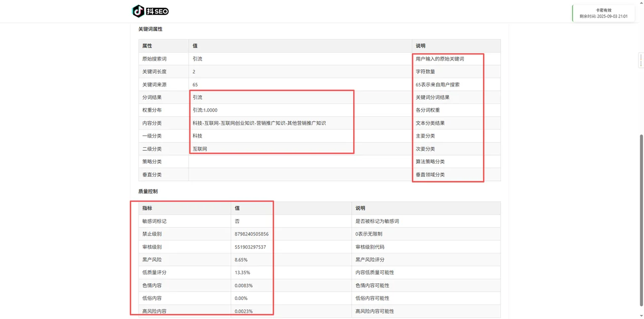Click the 垂直领域分类 description
This screenshot has height=319, width=644.
[x=430, y=174]
